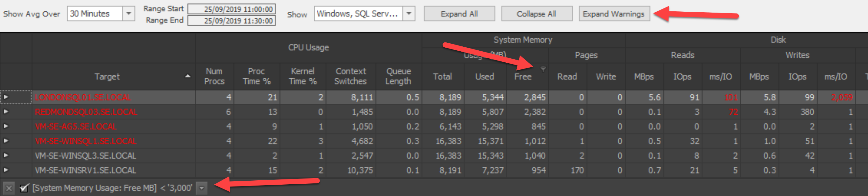Uncheck the System Memory Usage filter checkbox
The height and width of the screenshot is (196, 868).
click(24, 188)
